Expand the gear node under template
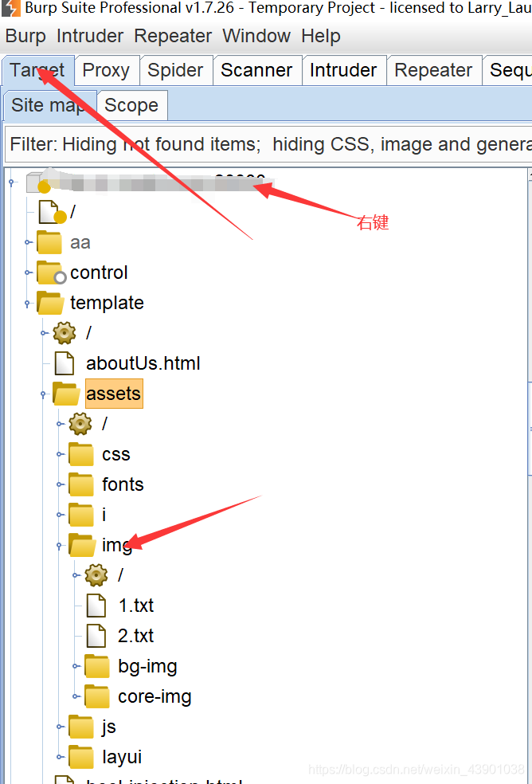Screen dimensions: 532x784 (x=45, y=333)
